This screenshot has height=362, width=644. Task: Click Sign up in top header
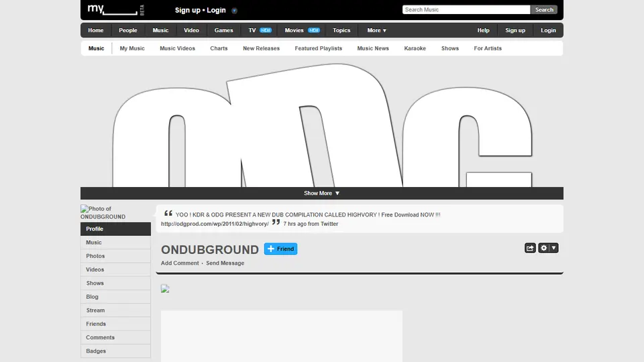[x=187, y=10]
